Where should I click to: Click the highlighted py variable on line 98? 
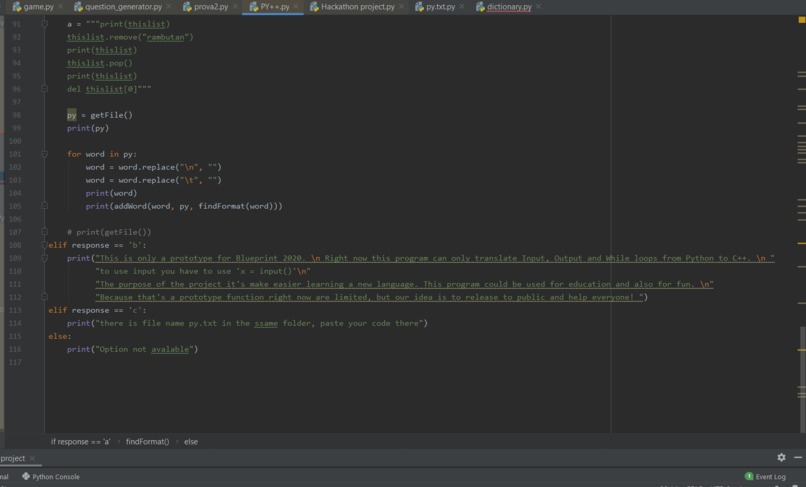tap(71, 115)
